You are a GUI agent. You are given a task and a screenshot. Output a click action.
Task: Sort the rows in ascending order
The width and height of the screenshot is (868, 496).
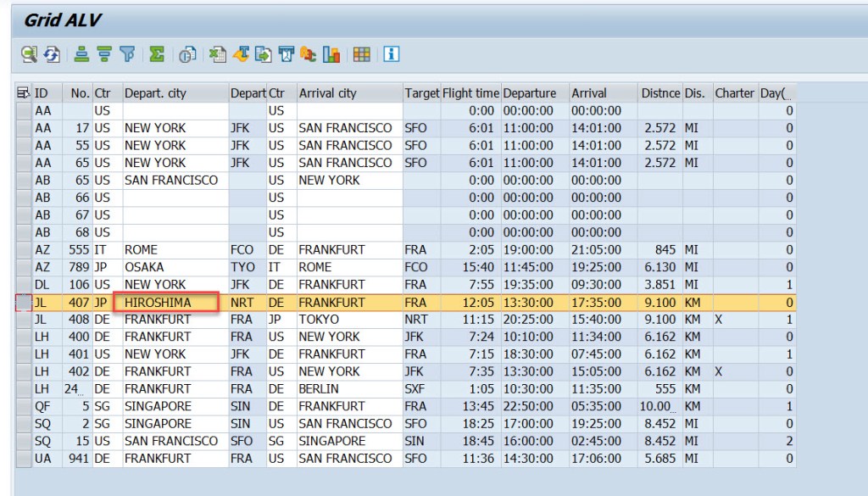point(80,54)
